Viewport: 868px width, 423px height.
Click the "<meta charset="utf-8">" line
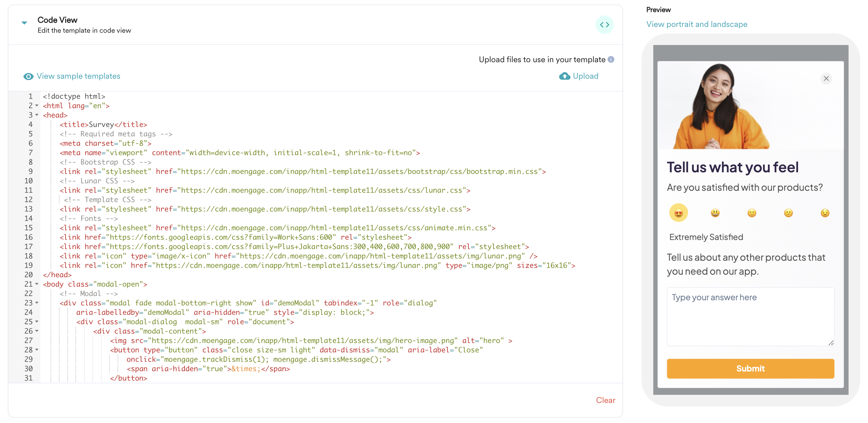coord(106,143)
